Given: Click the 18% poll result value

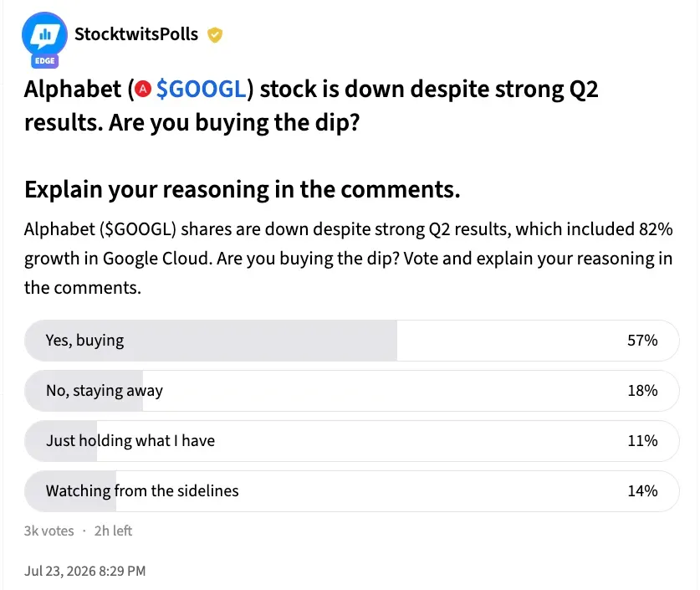Looking at the screenshot, I should 642,390.
